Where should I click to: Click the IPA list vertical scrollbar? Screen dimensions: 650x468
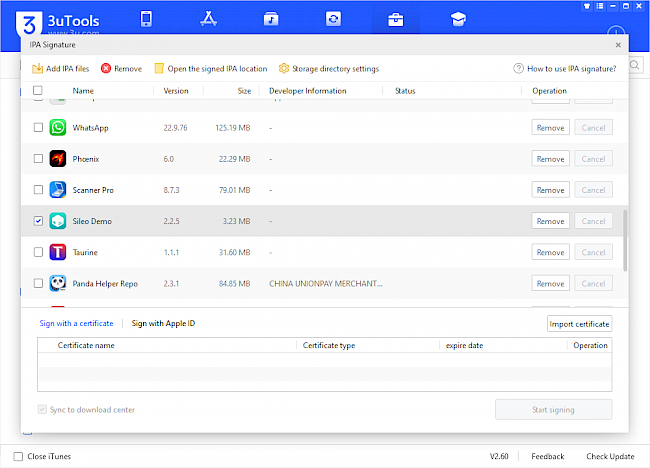pyautogui.click(x=625, y=240)
